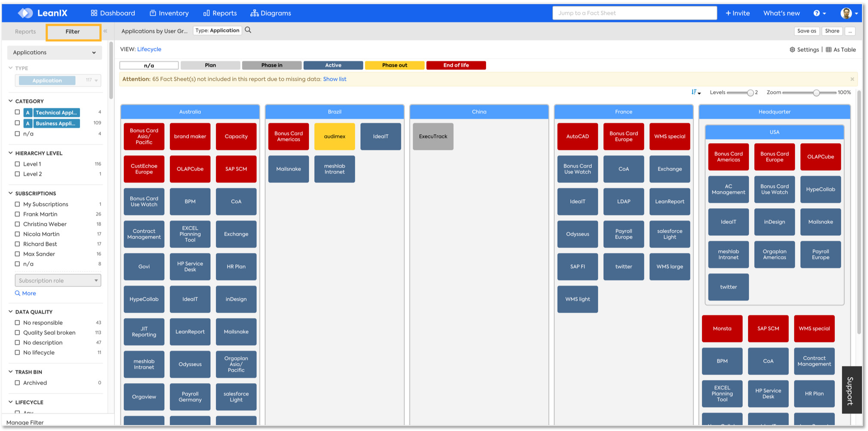The height and width of the screenshot is (431, 868).
Task: Collapse the SUBSCRIPTIONS section
Action: point(10,193)
